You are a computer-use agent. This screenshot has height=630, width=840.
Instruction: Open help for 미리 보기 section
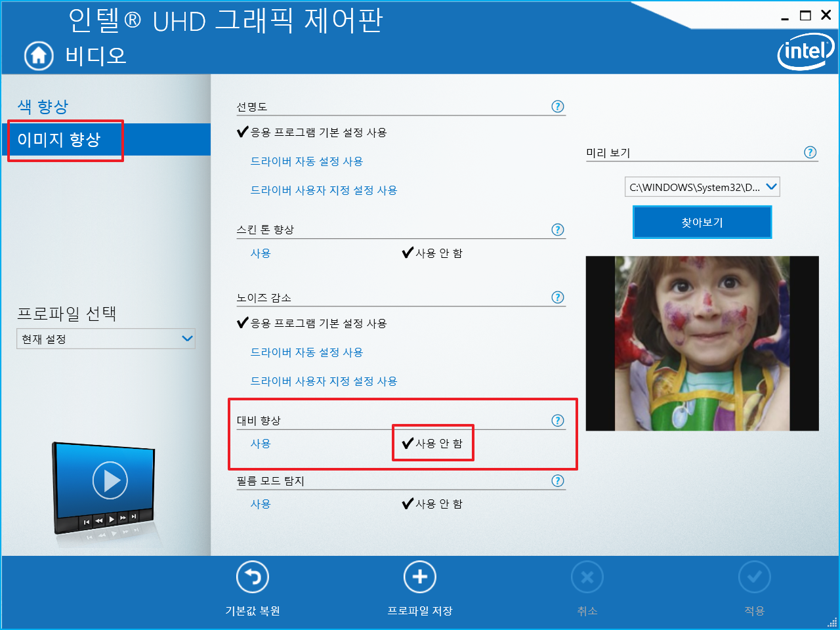[810, 152]
